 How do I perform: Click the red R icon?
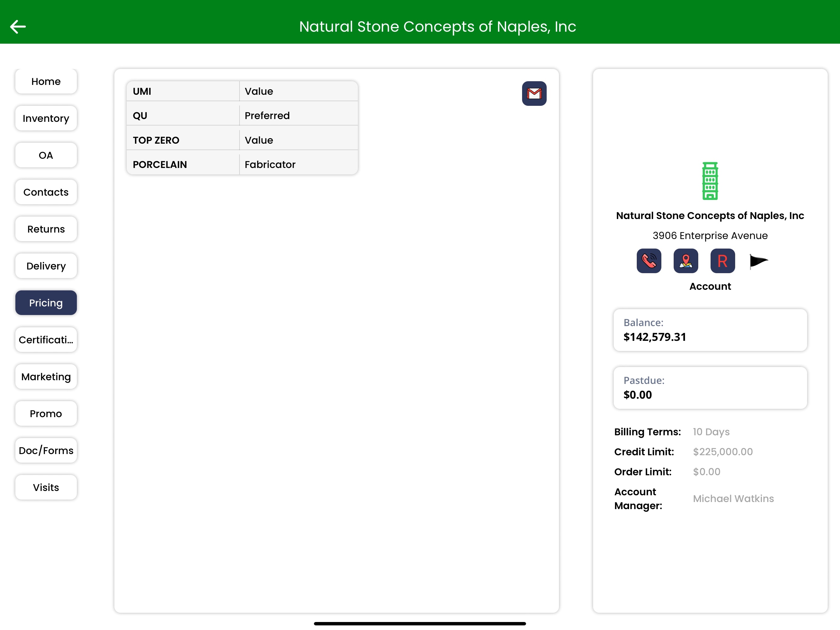[722, 261]
